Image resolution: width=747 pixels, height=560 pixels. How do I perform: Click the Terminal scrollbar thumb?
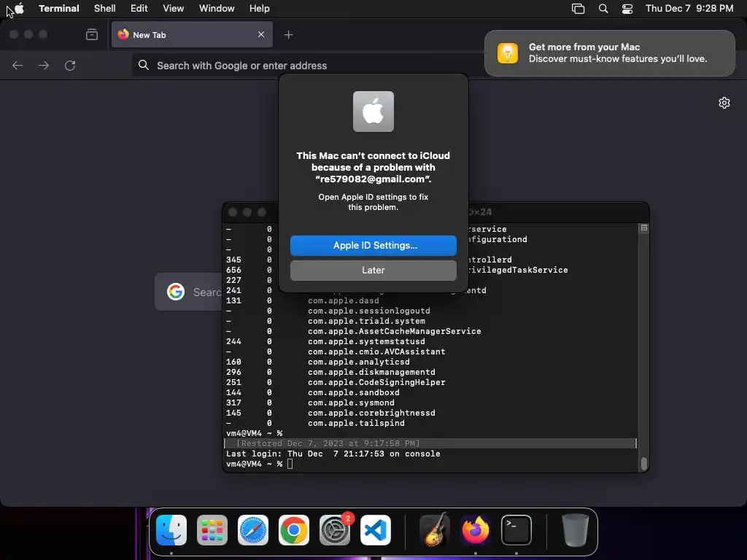click(x=643, y=464)
